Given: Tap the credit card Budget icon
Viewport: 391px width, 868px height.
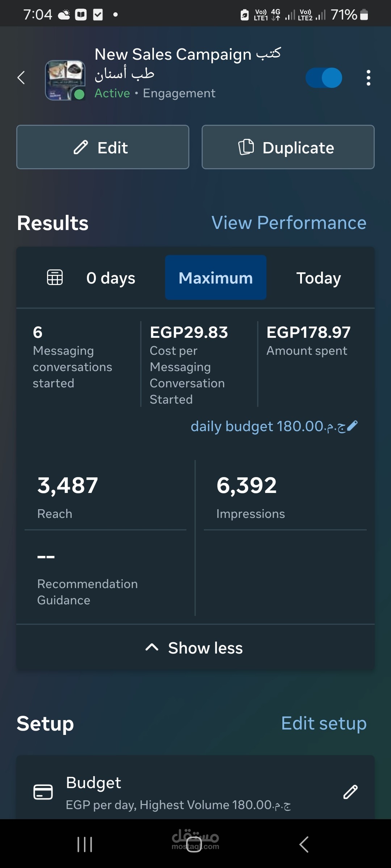Looking at the screenshot, I should (43, 792).
